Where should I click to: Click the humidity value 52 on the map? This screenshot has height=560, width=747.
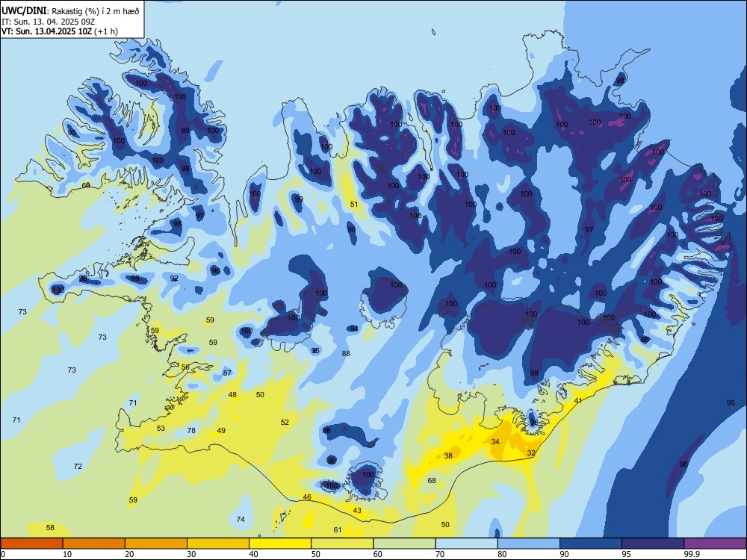(285, 422)
